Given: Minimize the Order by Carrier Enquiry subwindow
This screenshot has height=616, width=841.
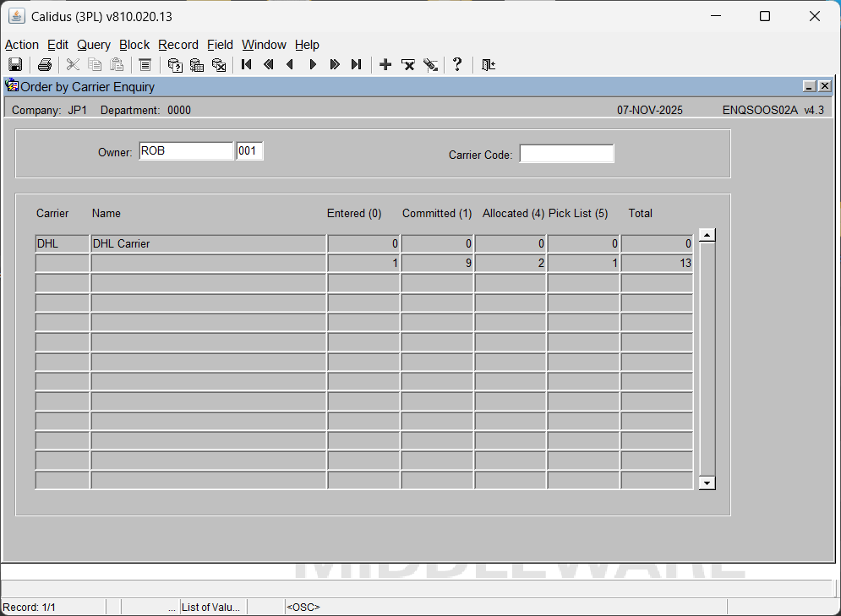Looking at the screenshot, I should click(x=809, y=86).
